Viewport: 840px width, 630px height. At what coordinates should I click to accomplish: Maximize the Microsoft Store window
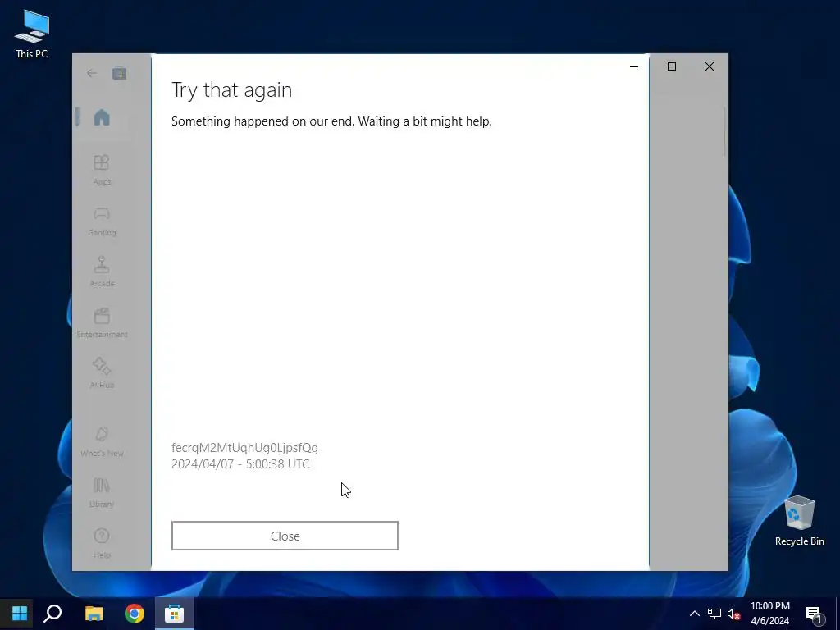[672, 66]
